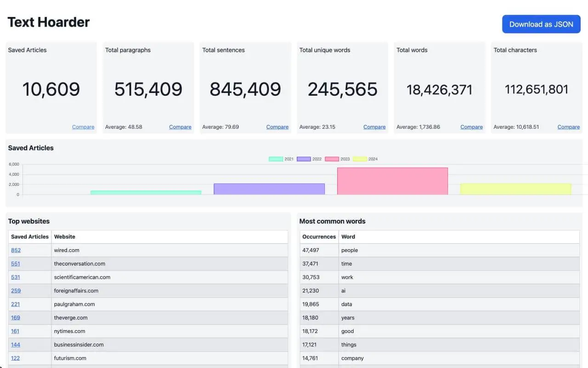Image resolution: width=588 pixels, height=368 pixels.
Task: Open 144 articles link for businessinsider.com
Action: point(16,345)
